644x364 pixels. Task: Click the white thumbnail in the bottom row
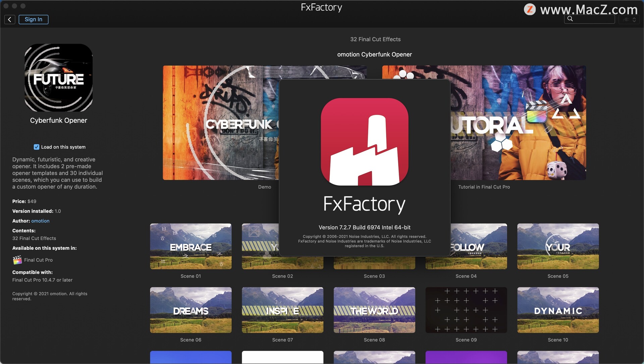pyautogui.click(x=283, y=357)
